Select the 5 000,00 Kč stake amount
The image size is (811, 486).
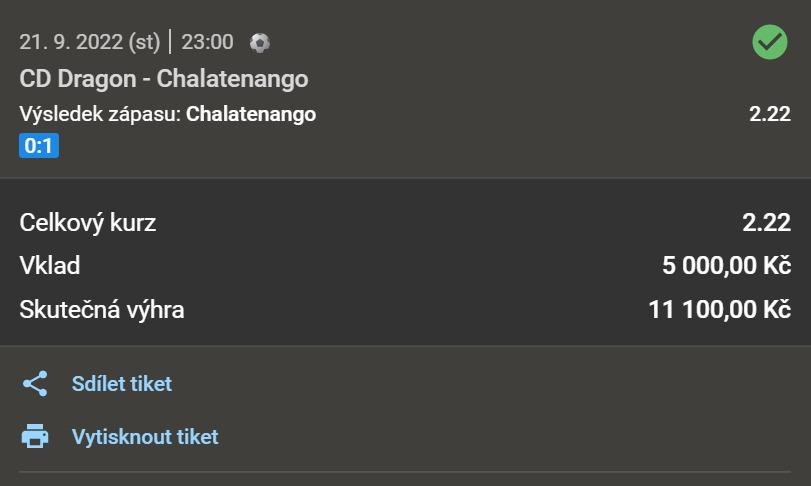(726, 266)
